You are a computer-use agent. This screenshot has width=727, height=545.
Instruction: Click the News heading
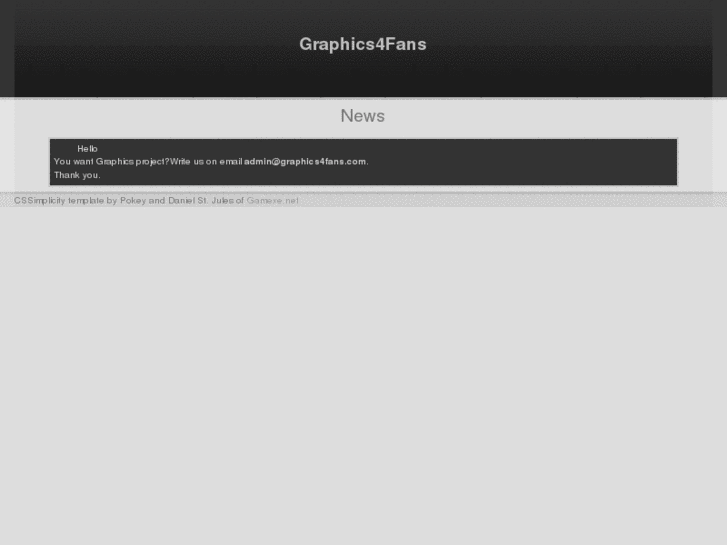363,116
